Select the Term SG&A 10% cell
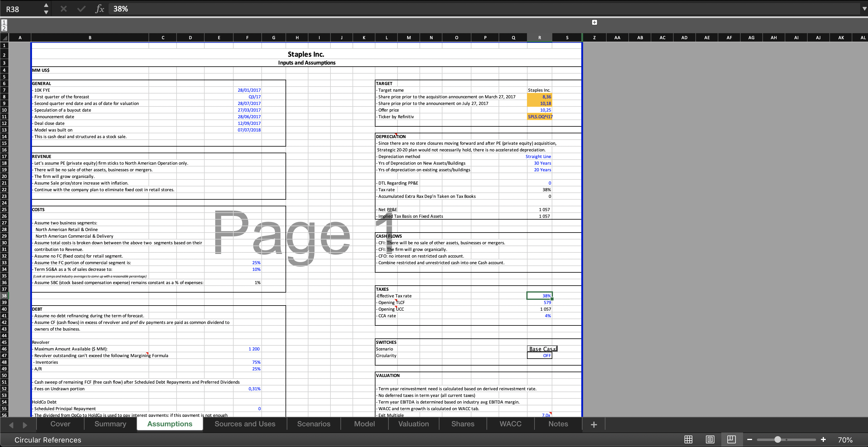Viewport: 868px width, 447px height. 247,269
